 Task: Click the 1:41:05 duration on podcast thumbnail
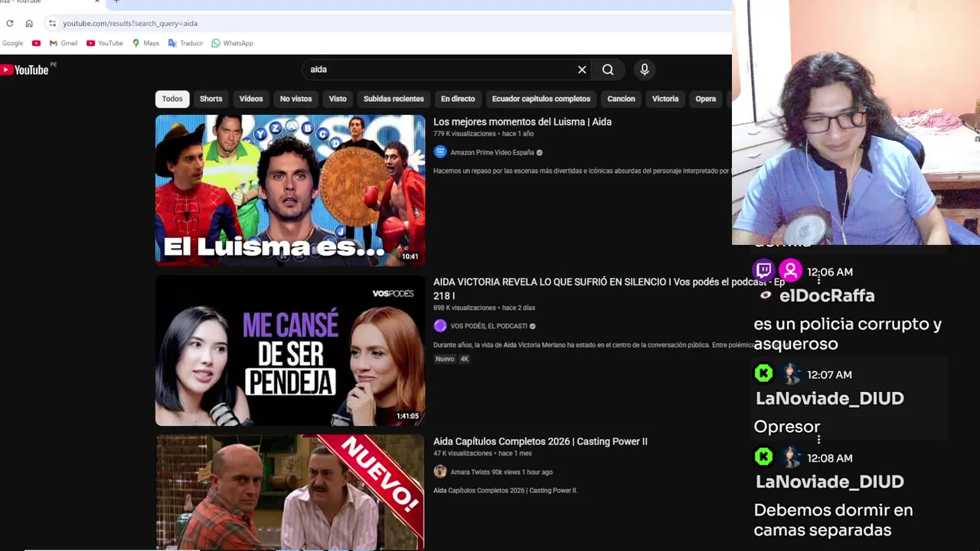(407, 416)
